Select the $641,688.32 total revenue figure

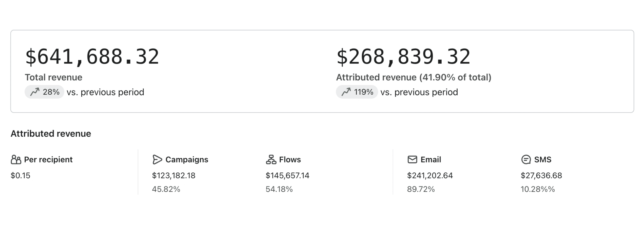[92, 57]
